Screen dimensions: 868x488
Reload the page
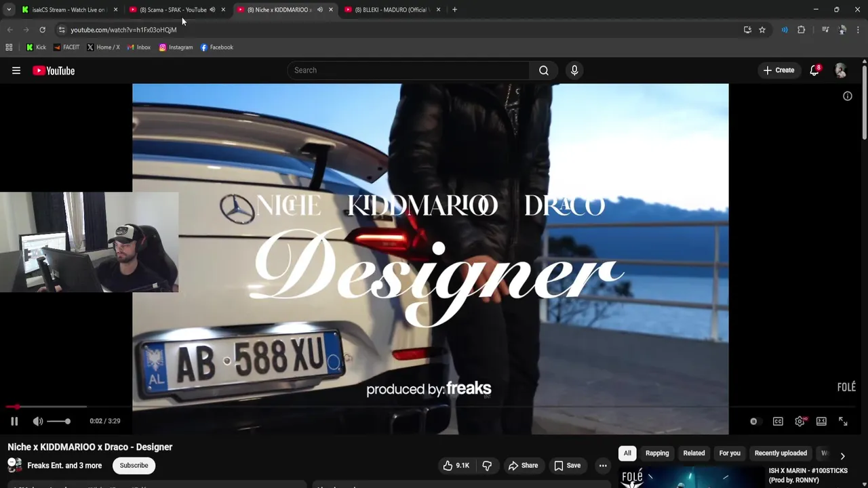point(42,30)
